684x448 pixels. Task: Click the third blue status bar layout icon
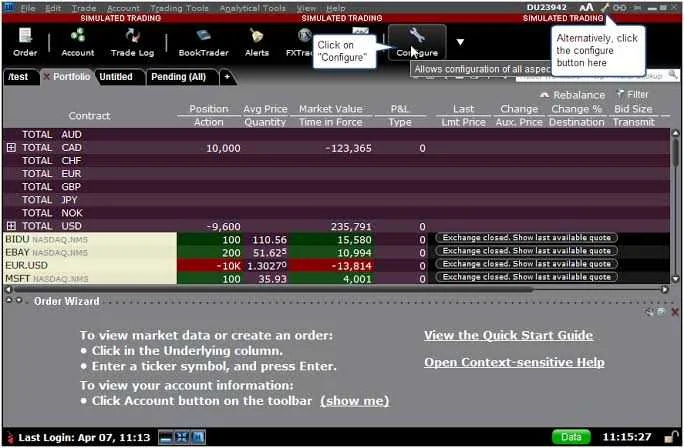tap(198, 437)
